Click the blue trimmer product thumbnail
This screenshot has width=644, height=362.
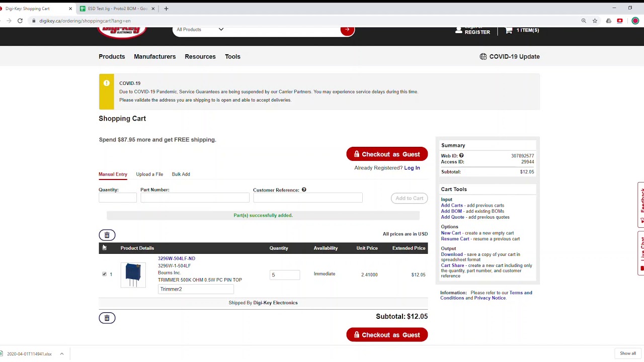pyautogui.click(x=133, y=275)
